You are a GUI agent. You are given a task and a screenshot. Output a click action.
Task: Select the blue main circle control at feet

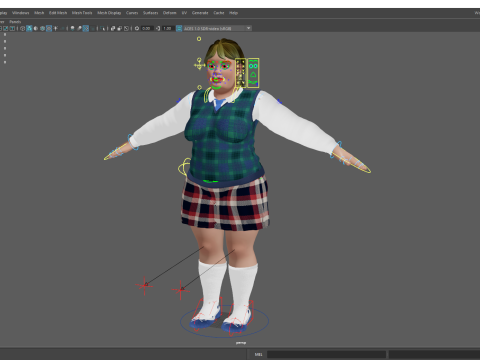[224, 321]
